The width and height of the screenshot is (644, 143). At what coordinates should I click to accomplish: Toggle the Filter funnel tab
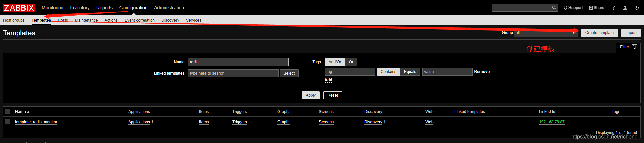click(628, 47)
